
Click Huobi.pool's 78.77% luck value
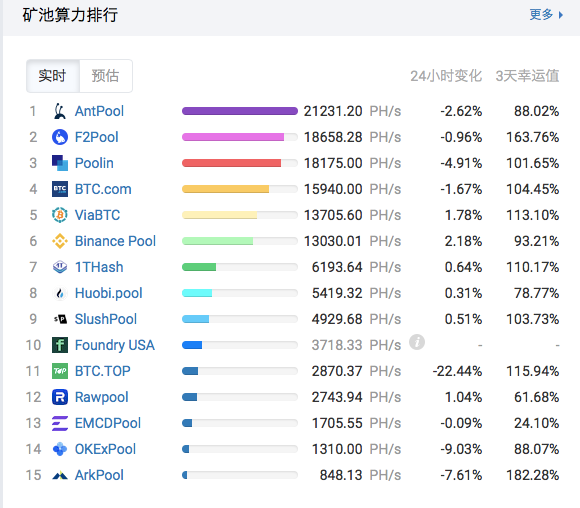pyautogui.click(x=537, y=293)
